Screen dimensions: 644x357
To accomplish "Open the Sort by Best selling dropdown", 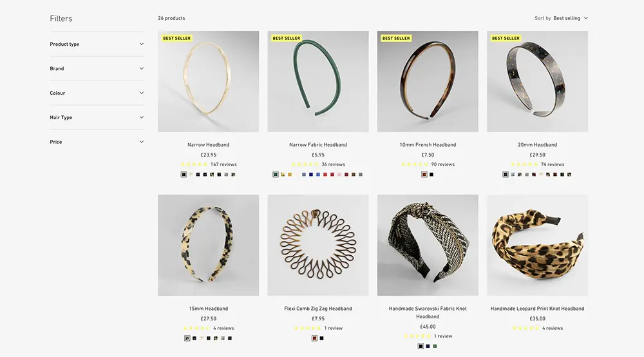I will coord(562,18).
